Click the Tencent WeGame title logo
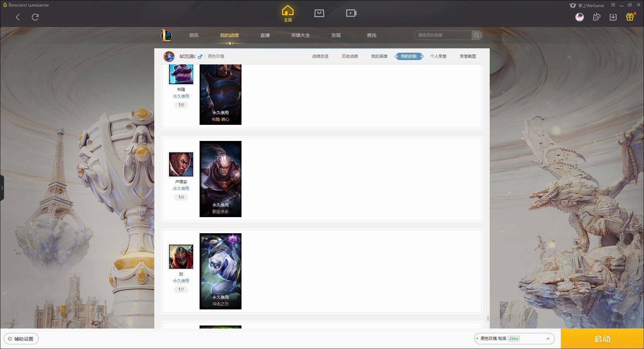644x349 pixels. click(x=26, y=5)
